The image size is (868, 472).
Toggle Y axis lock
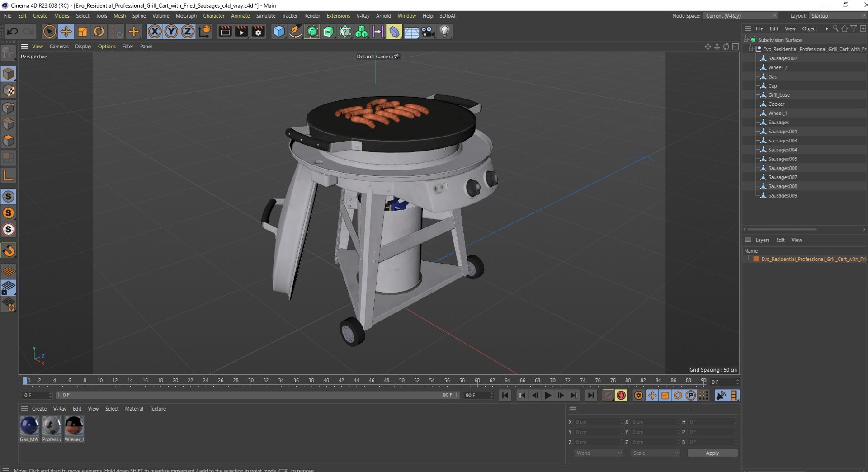pos(171,31)
